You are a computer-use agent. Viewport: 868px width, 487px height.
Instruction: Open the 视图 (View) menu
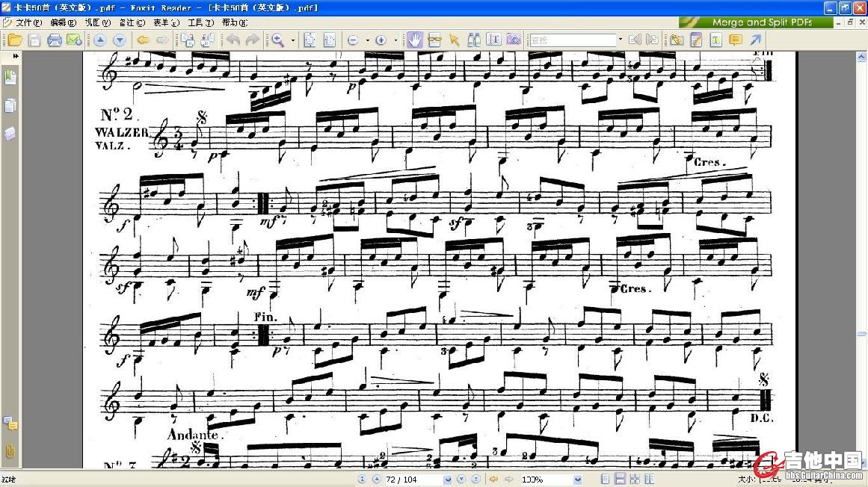(x=97, y=22)
